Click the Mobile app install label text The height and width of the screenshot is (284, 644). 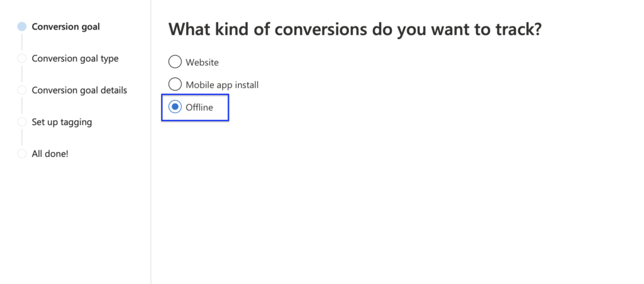pos(222,85)
